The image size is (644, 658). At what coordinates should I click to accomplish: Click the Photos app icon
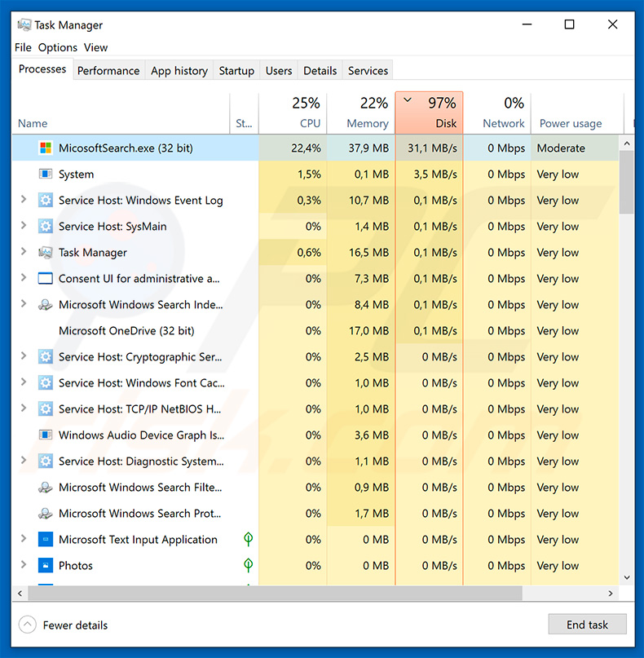(x=46, y=565)
